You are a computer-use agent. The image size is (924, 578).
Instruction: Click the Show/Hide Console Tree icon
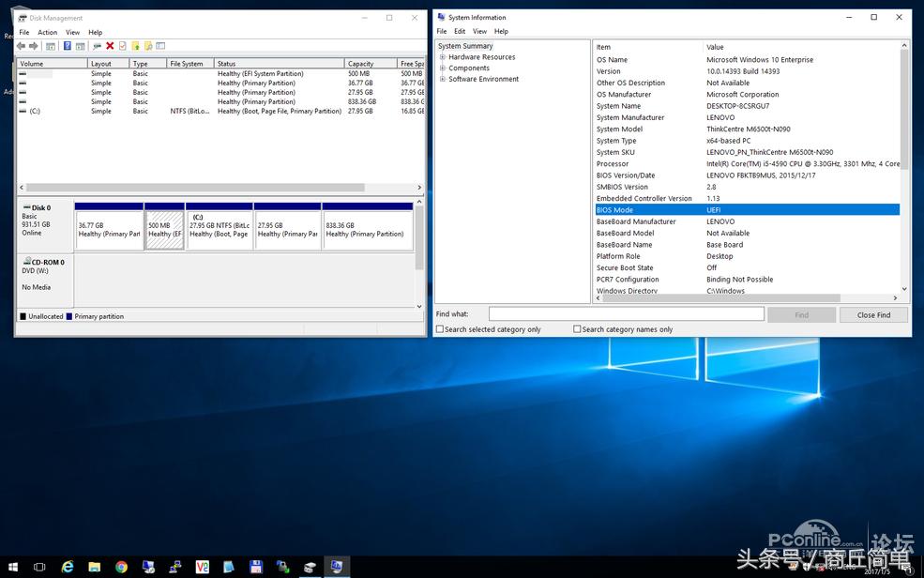click(50, 44)
